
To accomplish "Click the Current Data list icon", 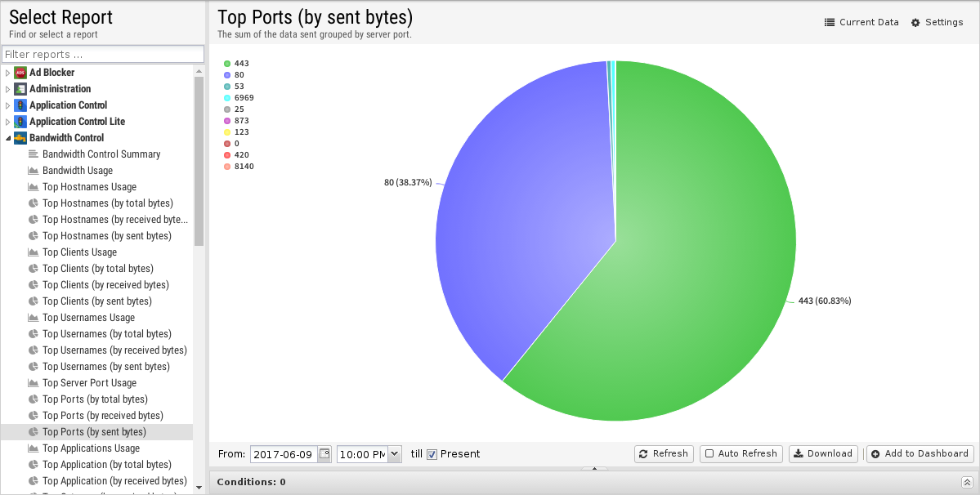I will coord(830,23).
